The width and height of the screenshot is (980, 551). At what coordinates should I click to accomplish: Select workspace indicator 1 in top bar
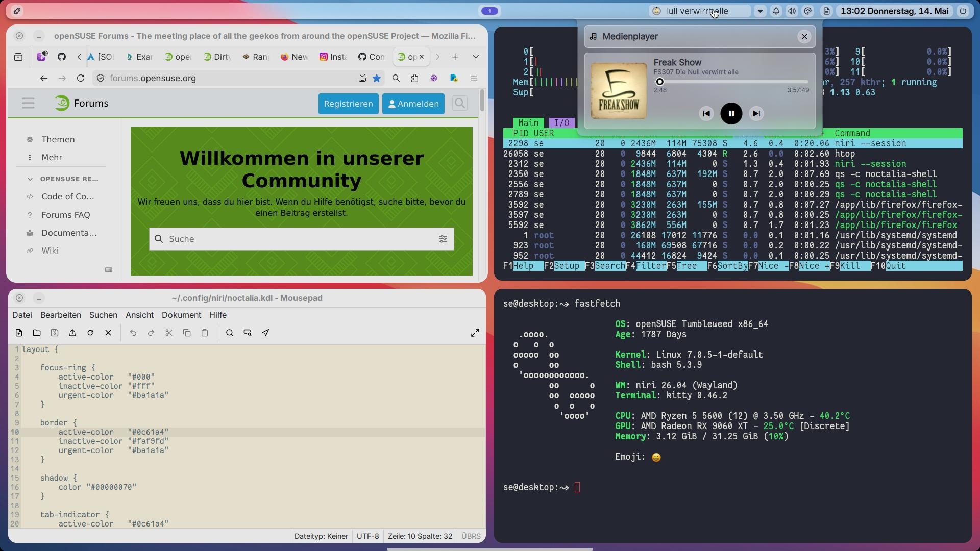tap(489, 11)
